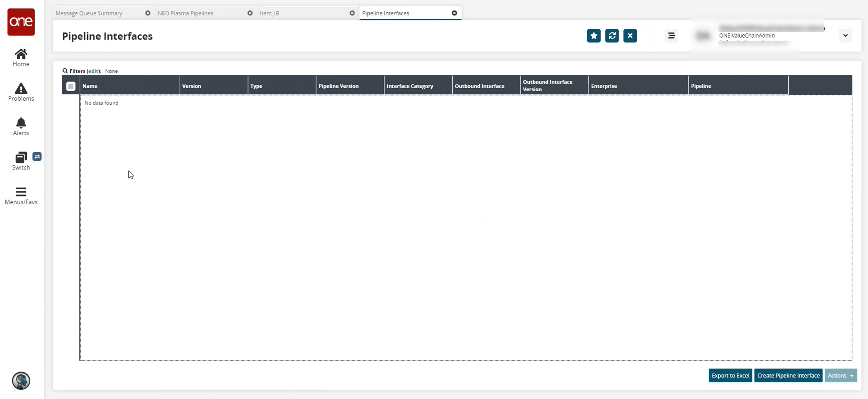Open the hamburger menu beside user info
Image resolution: width=868 pixels, height=399 pixels.
coord(671,36)
